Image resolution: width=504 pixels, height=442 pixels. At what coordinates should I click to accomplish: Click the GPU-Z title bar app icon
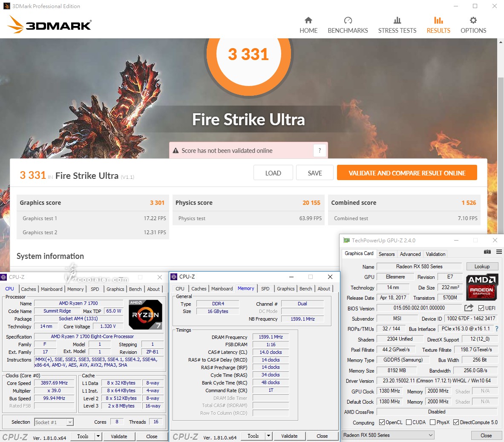point(346,240)
